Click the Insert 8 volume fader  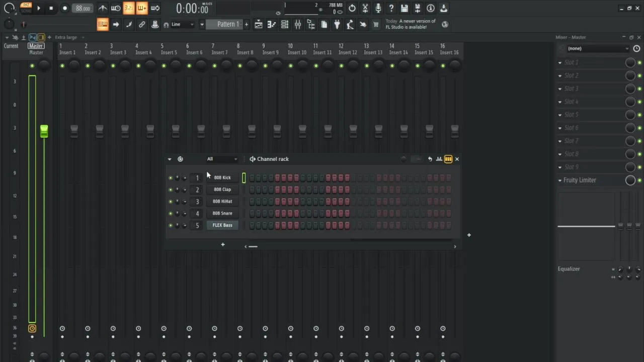point(252,131)
